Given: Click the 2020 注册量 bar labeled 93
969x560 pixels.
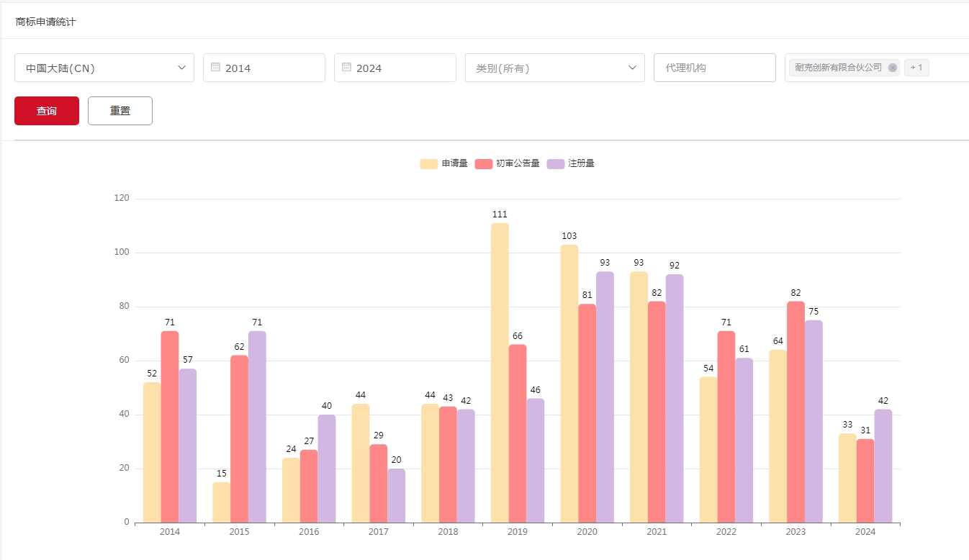Looking at the screenshot, I should coord(605,397).
